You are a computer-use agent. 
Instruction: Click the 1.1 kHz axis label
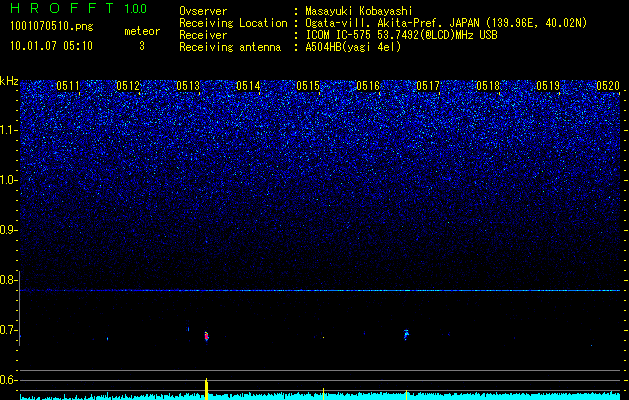pyautogui.click(x=9, y=130)
